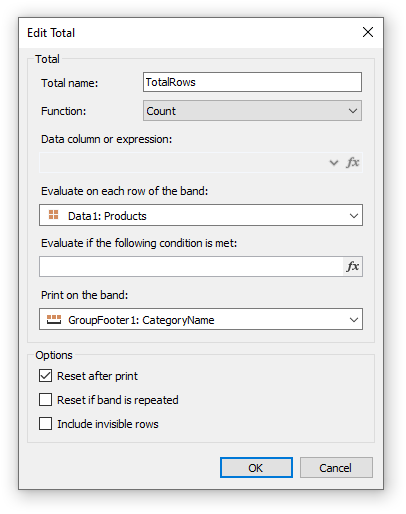
Task: Select the Data1: Products entry text
Action: click(107, 216)
